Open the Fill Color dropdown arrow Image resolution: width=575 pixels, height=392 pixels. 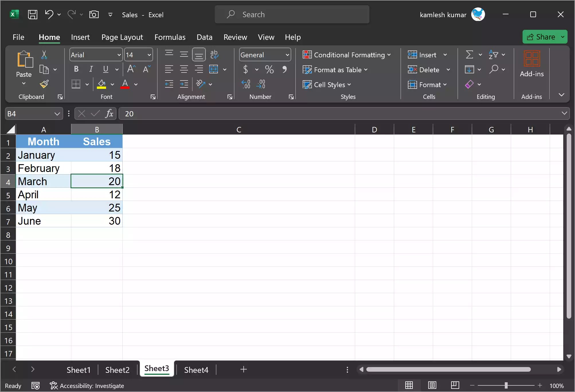click(x=112, y=85)
